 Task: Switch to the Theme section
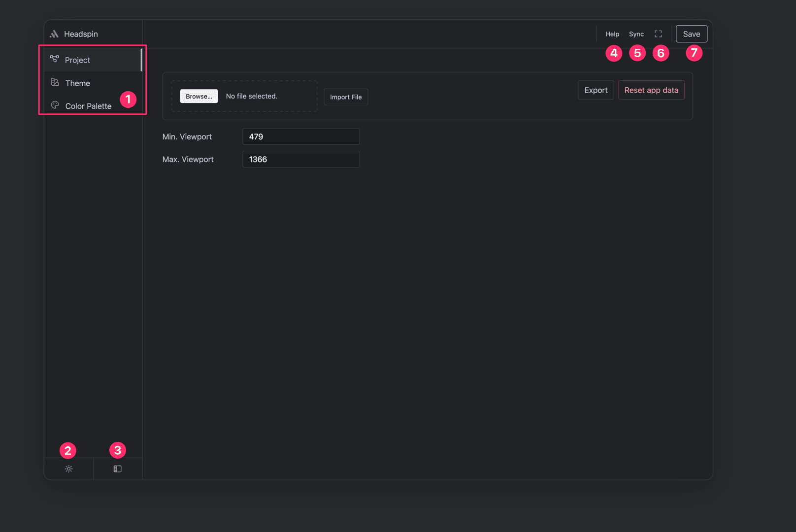pos(77,83)
